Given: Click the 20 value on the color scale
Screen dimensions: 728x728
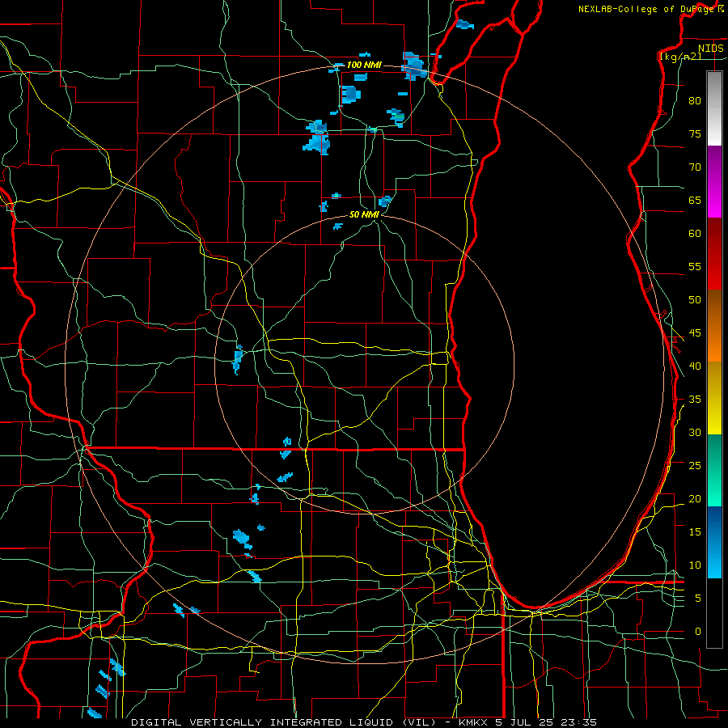Looking at the screenshot, I should tap(695, 499).
